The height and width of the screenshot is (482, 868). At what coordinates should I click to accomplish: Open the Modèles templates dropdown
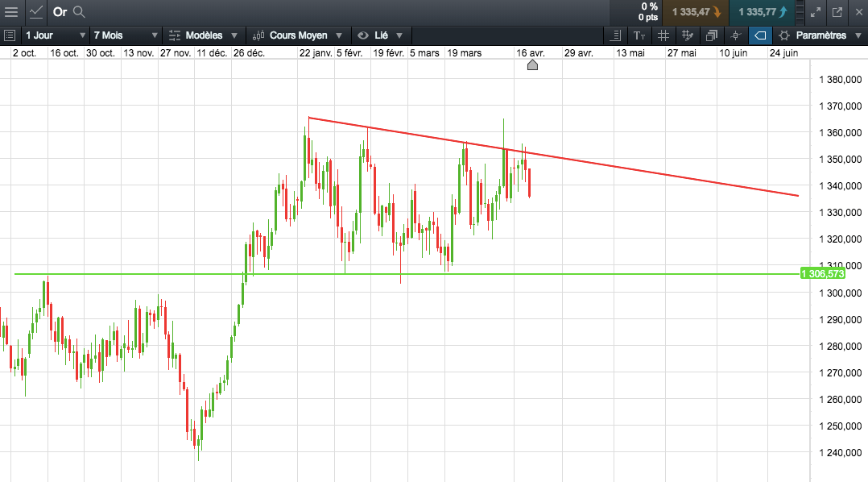coord(203,35)
